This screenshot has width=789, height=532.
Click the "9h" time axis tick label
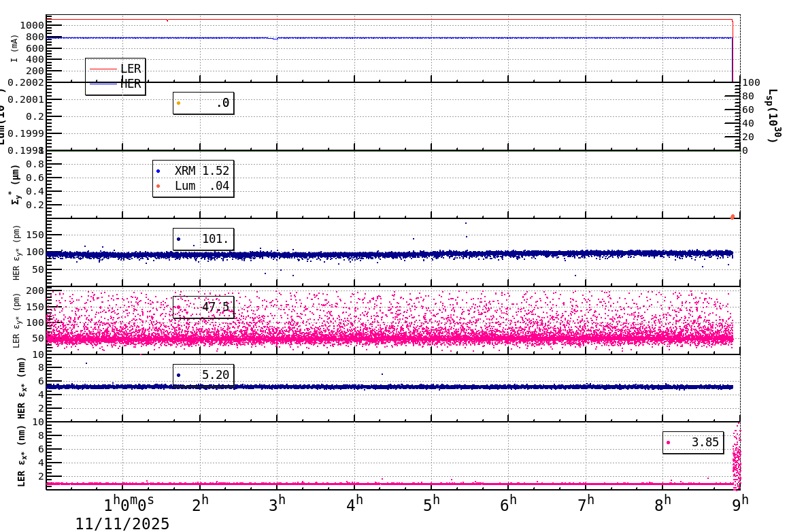[x=740, y=504]
